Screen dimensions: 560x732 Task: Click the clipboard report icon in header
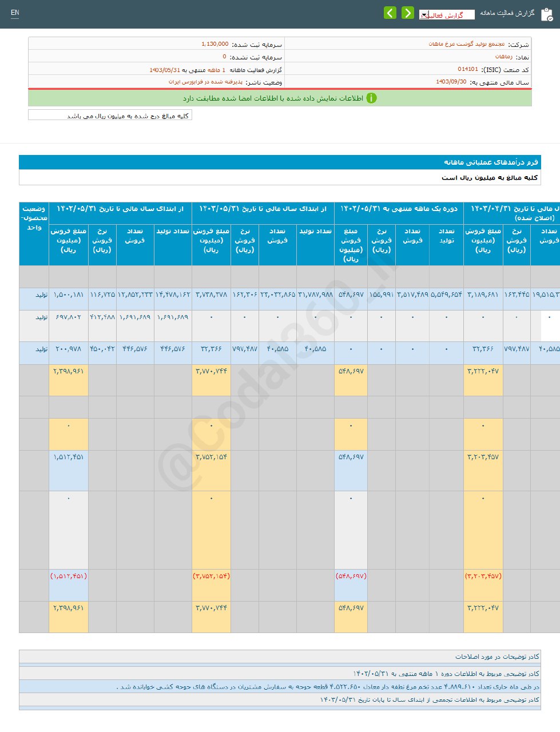[546, 14]
